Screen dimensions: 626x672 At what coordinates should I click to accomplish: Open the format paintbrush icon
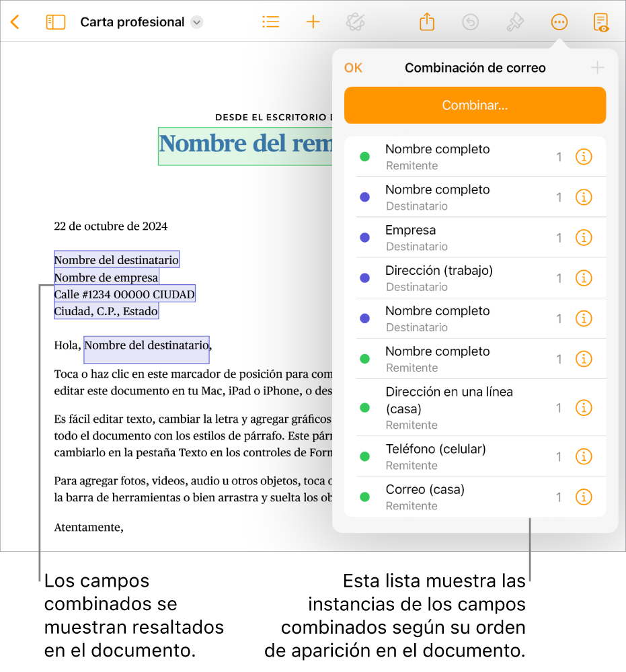[515, 22]
